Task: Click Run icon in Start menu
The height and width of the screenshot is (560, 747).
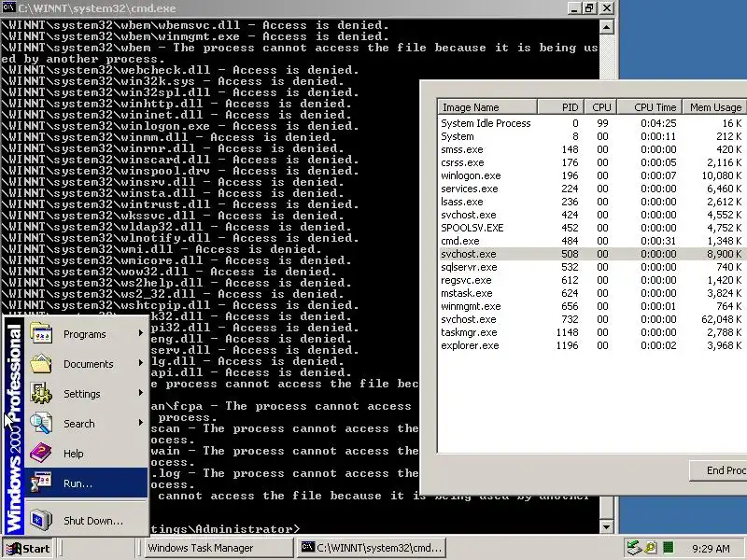Action: 41,483
